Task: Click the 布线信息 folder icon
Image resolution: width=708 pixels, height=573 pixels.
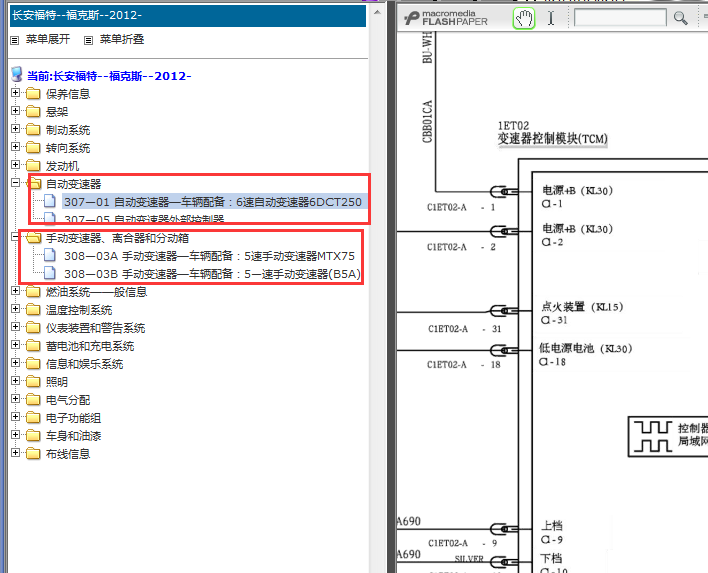Action: click(33, 454)
